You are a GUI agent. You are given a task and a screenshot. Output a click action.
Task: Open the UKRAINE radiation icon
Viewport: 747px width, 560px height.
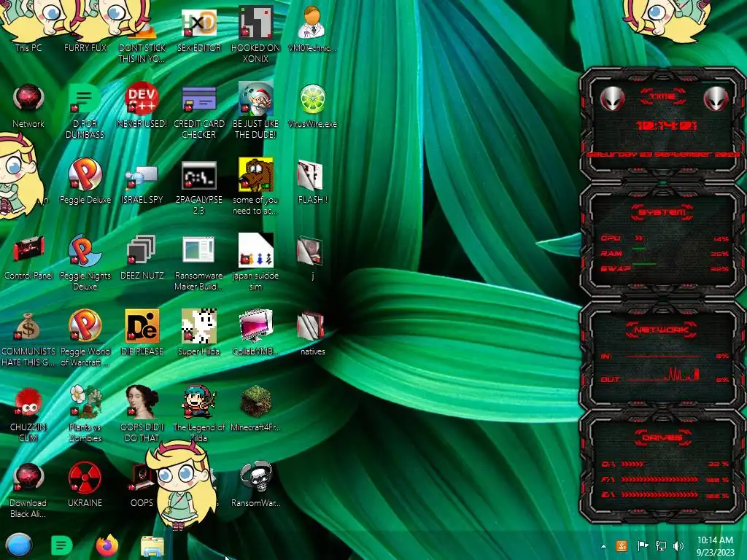point(85,477)
